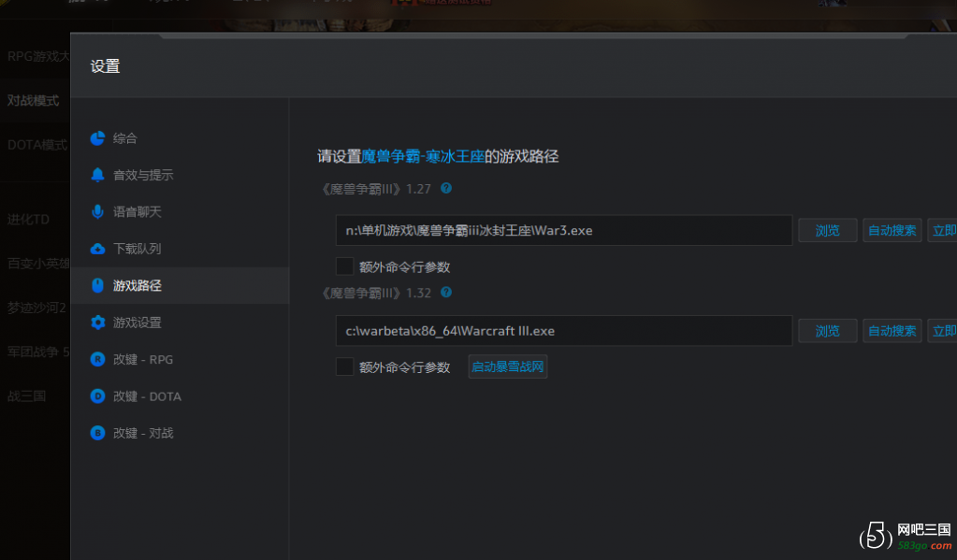
Task: Click the microphone icon beside 语音聊天
Action: pos(97,211)
